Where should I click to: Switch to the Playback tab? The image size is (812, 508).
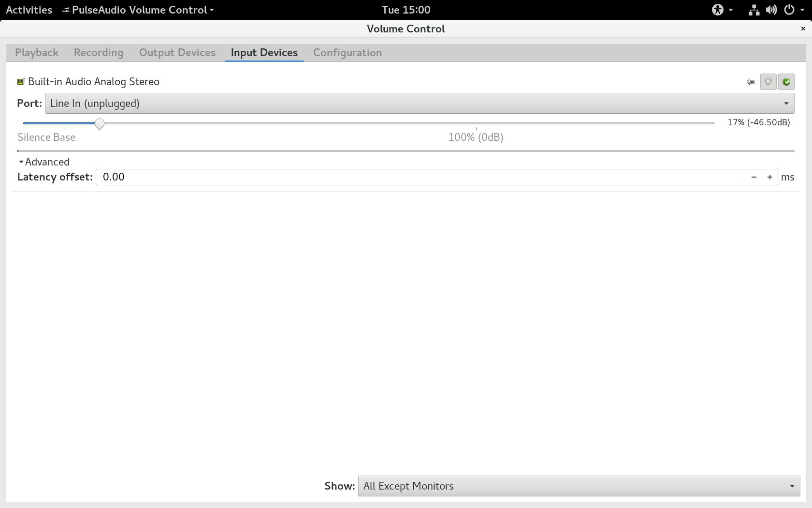point(37,53)
